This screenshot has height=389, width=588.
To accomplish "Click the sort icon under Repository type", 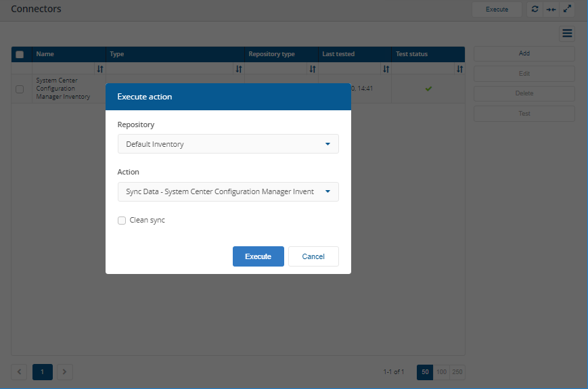I will (x=312, y=69).
